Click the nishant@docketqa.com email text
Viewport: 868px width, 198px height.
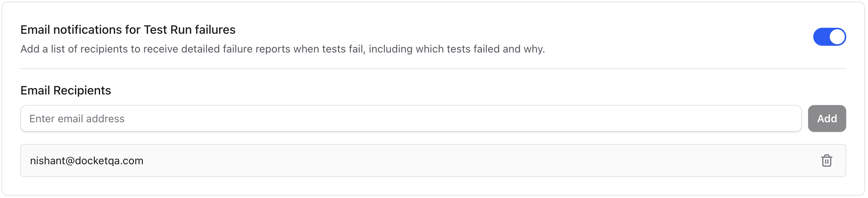(x=87, y=161)
